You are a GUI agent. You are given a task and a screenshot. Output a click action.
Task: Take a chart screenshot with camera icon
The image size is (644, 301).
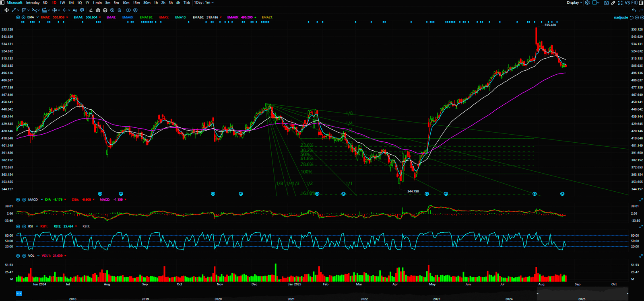point(606,3)
